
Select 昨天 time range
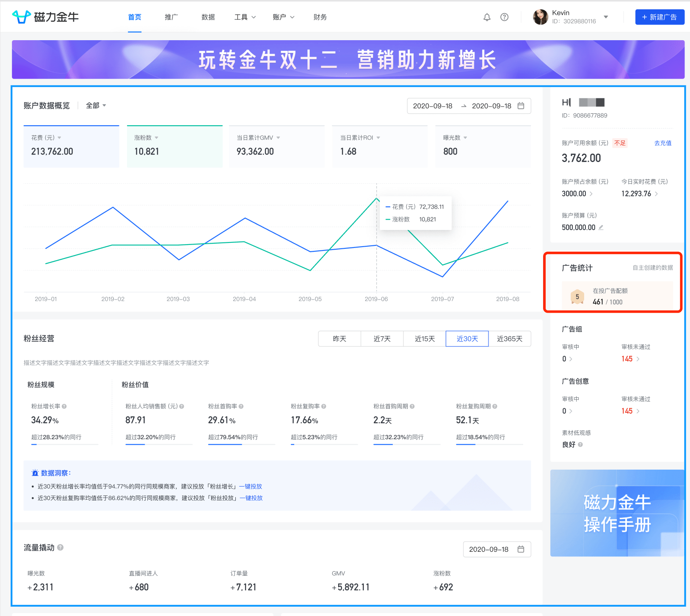coord(339,339)
